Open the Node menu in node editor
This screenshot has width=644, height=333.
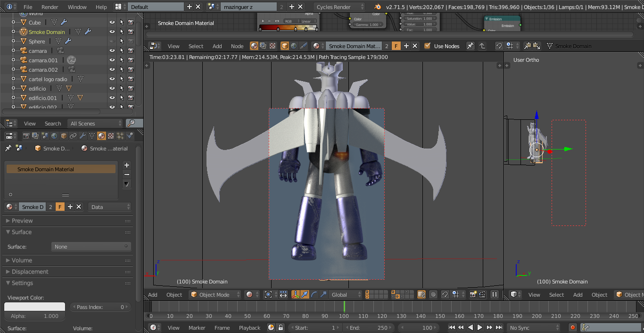[x=237, y=46]
